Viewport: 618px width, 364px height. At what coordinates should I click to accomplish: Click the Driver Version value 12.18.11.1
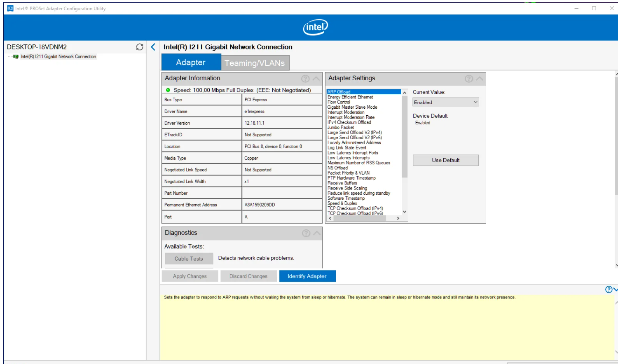[x=255, y=123]
